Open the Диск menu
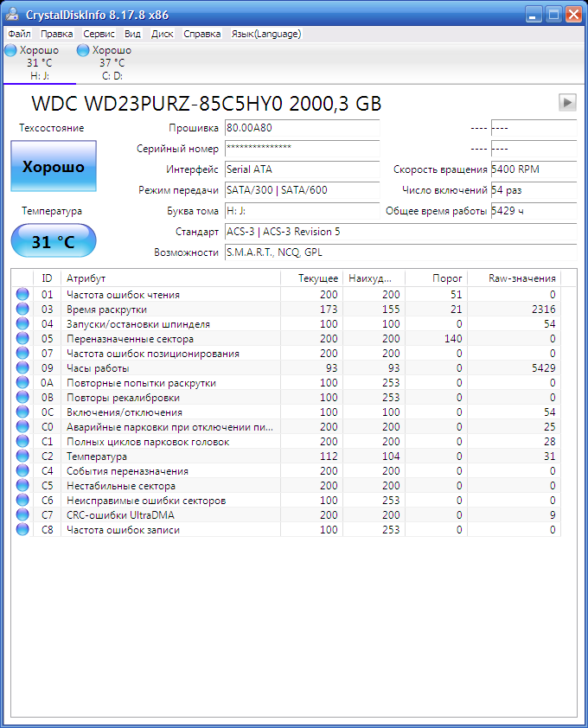The image size is (588, 728). pyautogui.click(x=162, y=34)
